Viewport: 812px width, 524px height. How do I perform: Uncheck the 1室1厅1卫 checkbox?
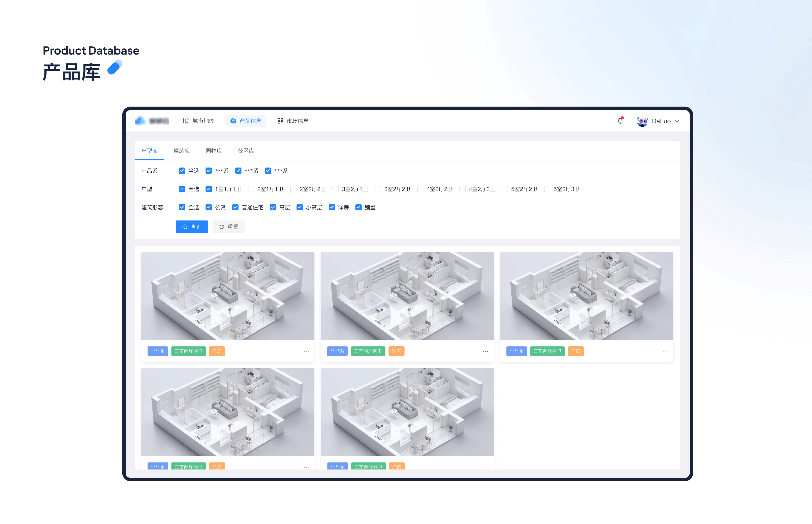point(208,189)
